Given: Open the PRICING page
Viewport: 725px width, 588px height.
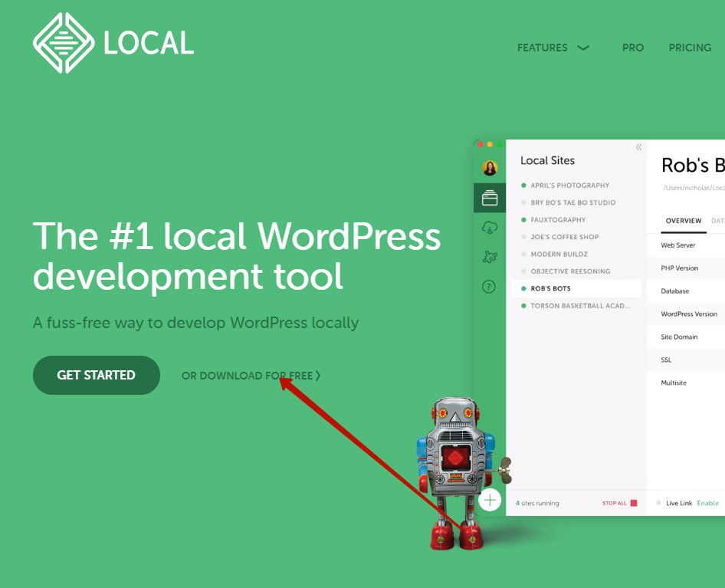Looking at the screenshot, I should click(x=690, y=48).
